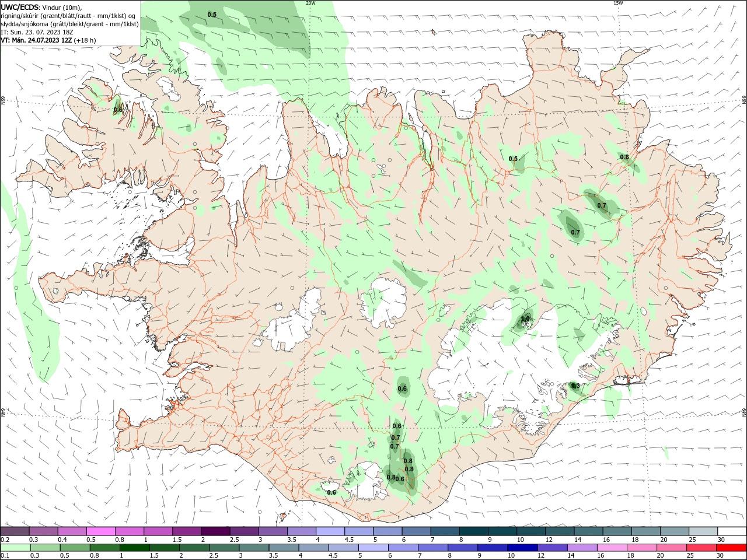Select the mauve 0.2 swatch starting the snow scale
This screenshot has height=560, width=747.
pyautogui.click(x=15, y=531)
